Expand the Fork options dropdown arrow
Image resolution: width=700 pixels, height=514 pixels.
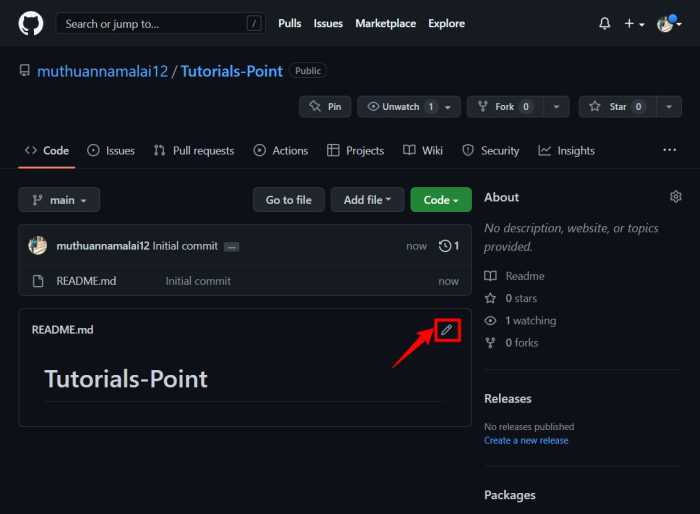click(556, 107)
